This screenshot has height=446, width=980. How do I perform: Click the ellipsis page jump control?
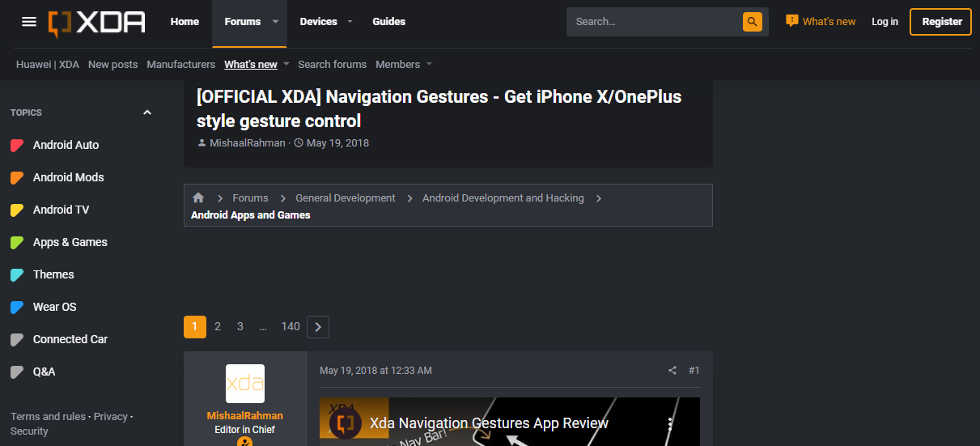pyautogui.click(x=263, y=327)
